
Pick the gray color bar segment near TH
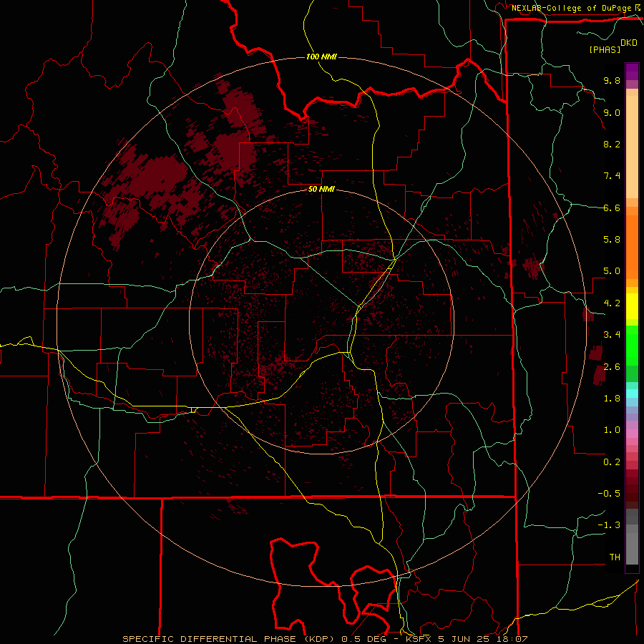(632, 548)
